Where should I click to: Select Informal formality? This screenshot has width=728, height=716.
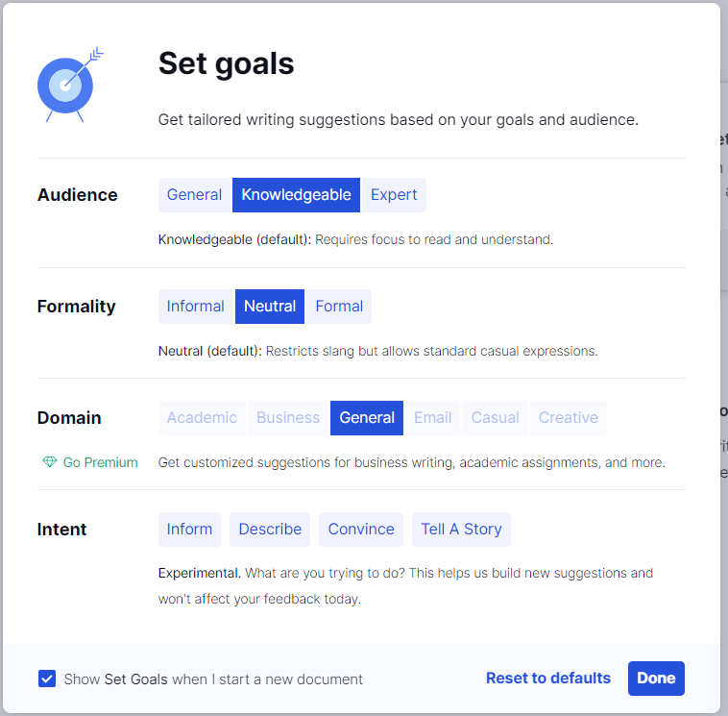coord(196,307)
